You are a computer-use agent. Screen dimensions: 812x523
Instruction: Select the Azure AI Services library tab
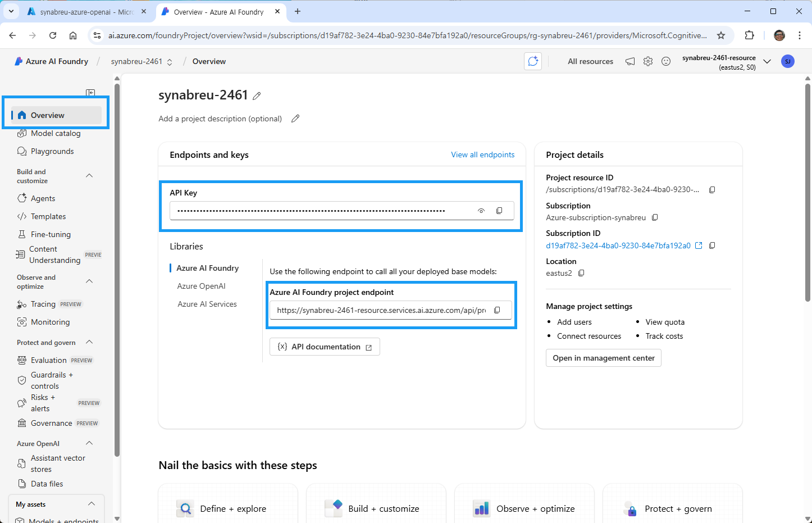click(x=207, y=304)
